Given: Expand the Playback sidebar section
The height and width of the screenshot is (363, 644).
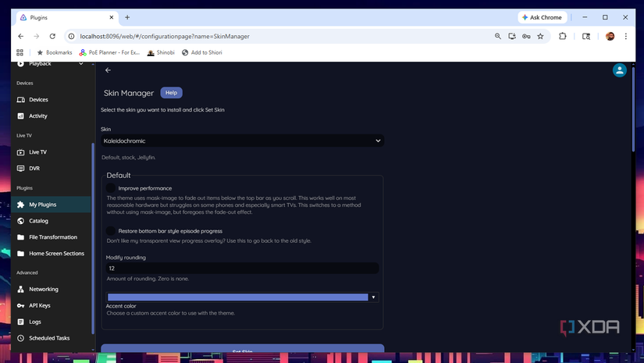Looking at the screenshot, I should tap(51, 64).
